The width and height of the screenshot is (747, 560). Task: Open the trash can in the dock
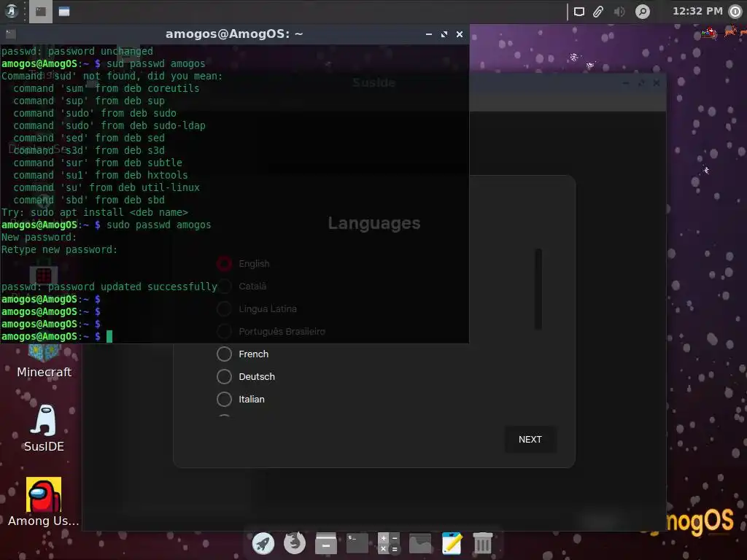[483, 543]
